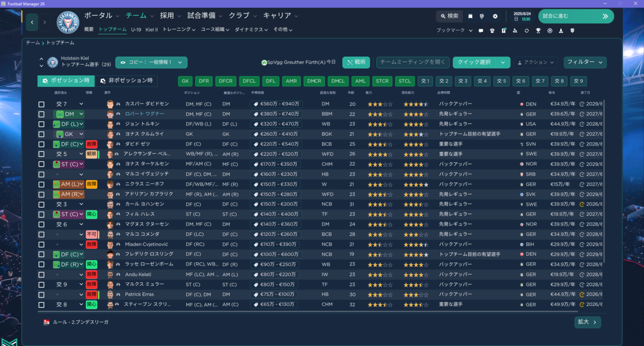Tick the checkbox for ロバート ワグナー

coord(41,114)
